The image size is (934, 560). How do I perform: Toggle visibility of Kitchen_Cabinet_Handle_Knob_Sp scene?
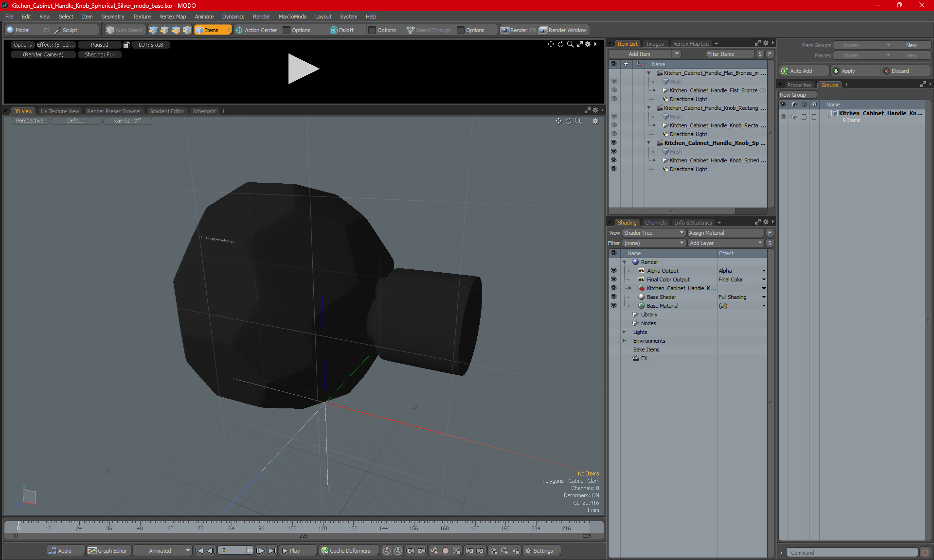point(614,142)
